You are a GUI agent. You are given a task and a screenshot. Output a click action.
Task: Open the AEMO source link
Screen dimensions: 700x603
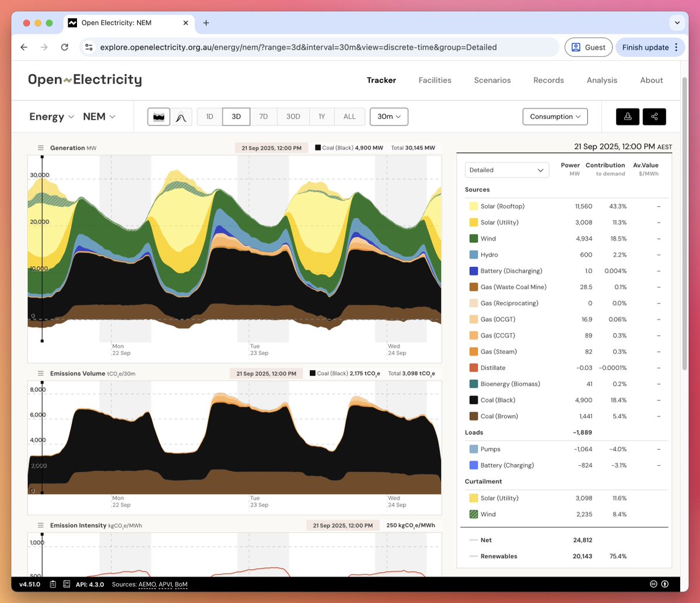pyautogui.click(x=147, y=584)
